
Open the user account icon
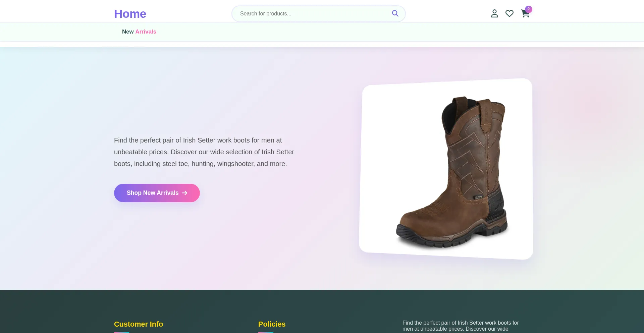point(494,13)
